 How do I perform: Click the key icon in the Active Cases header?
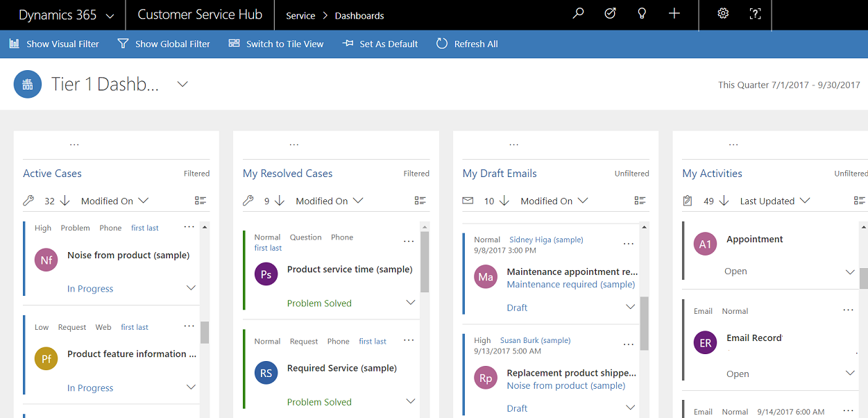pos(28,200)
